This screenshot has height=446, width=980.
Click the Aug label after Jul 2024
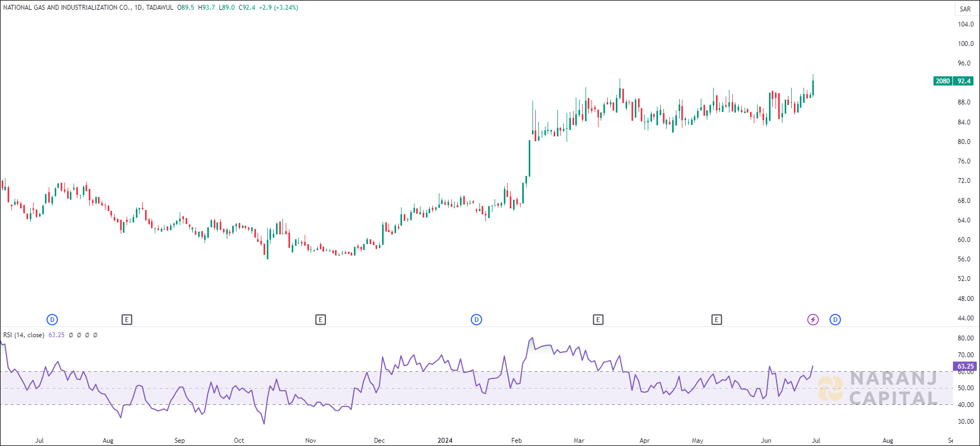(x=888, y=441)
